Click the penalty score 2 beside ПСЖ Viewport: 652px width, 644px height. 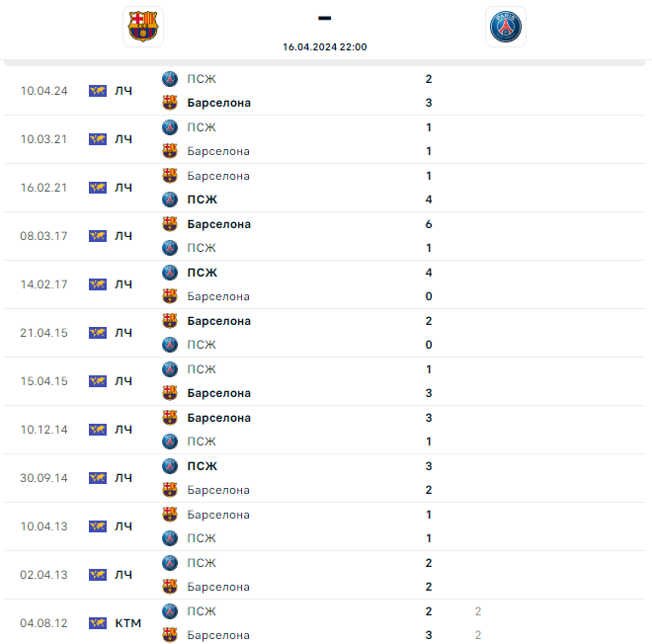click(x=478, y=611)
